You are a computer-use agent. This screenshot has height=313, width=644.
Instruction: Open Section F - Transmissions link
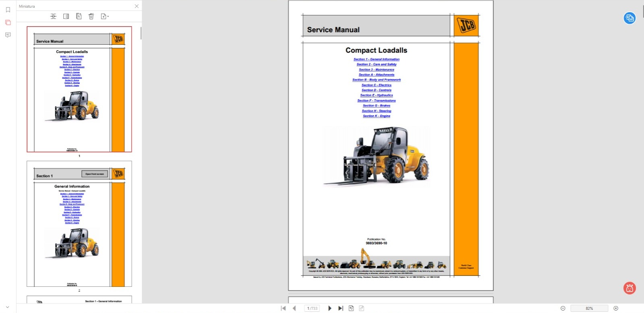(377, 101)
